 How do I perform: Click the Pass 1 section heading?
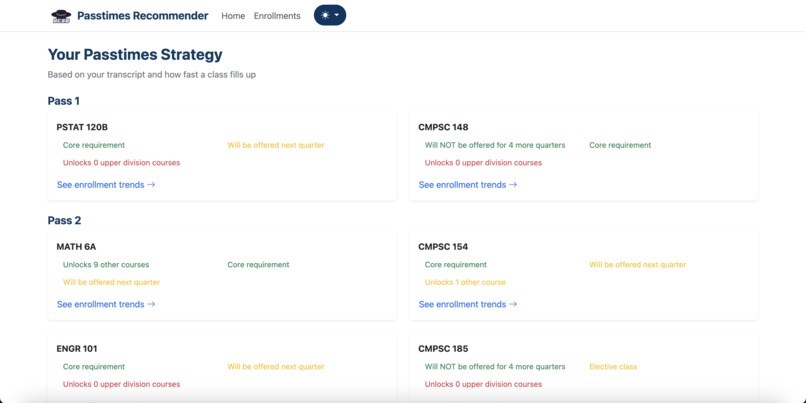(x=64, y=101)
